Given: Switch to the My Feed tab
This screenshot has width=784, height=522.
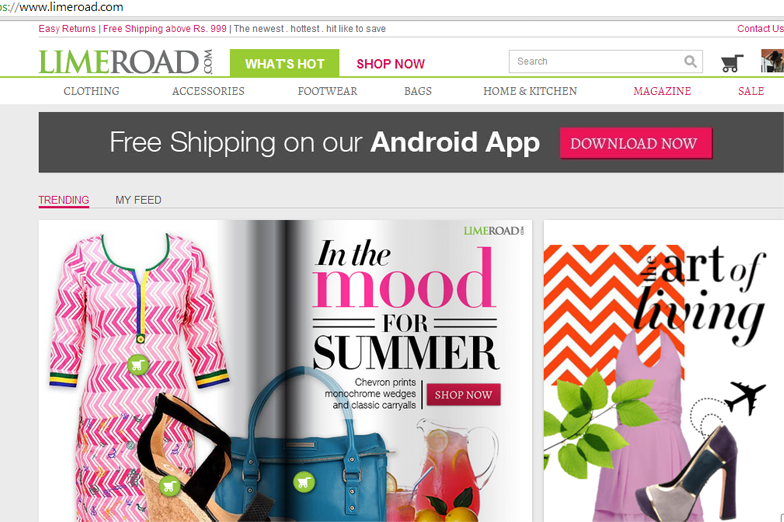Looking at the screenshot, I should (x=138, y=200).
